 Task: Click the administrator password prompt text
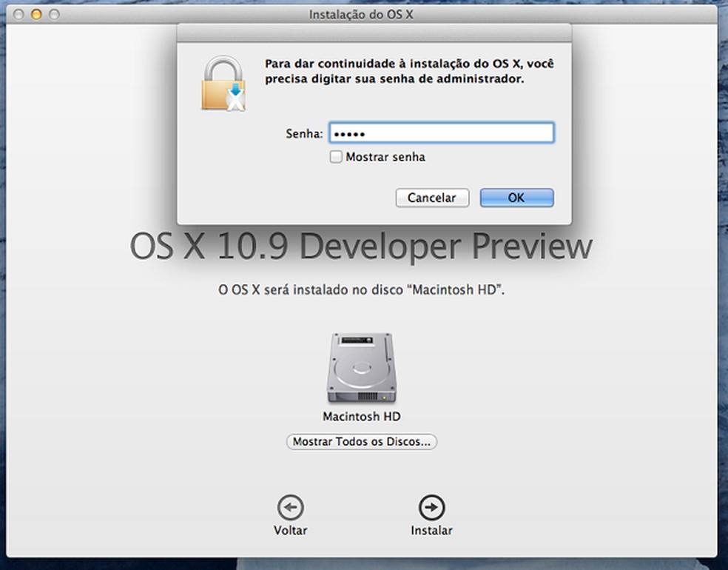point(410,71)
